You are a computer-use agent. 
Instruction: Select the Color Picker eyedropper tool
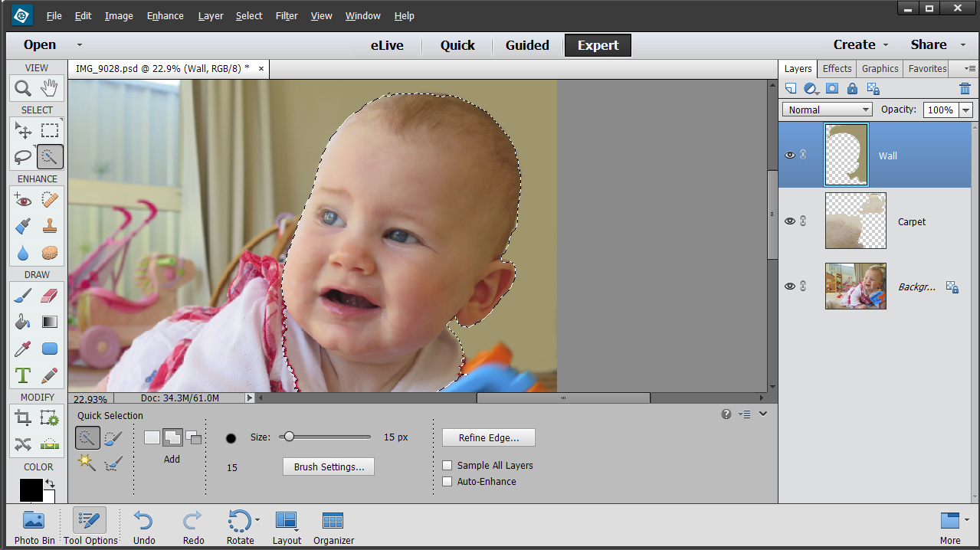[x=23, y=349]
